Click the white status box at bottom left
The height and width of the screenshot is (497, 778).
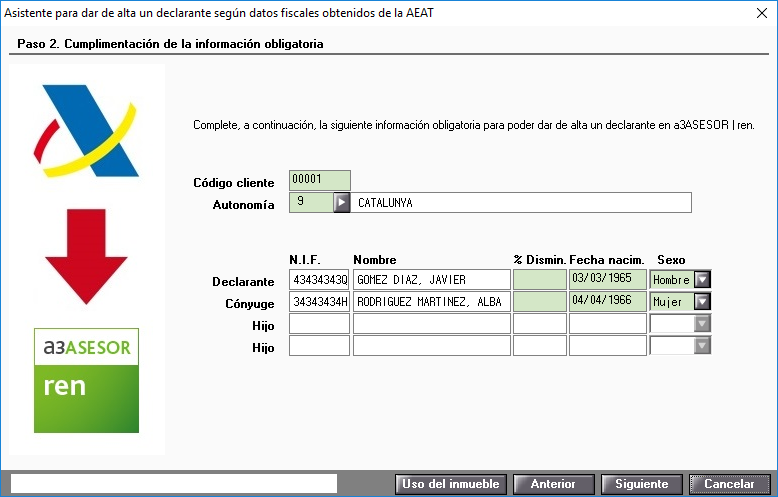click(x=174, y=484)
